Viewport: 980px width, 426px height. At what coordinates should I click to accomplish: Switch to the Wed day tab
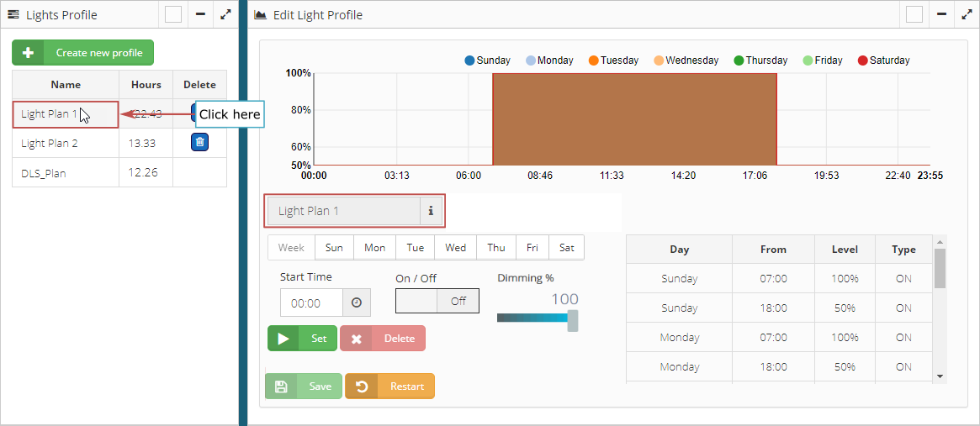click(455, 248)
